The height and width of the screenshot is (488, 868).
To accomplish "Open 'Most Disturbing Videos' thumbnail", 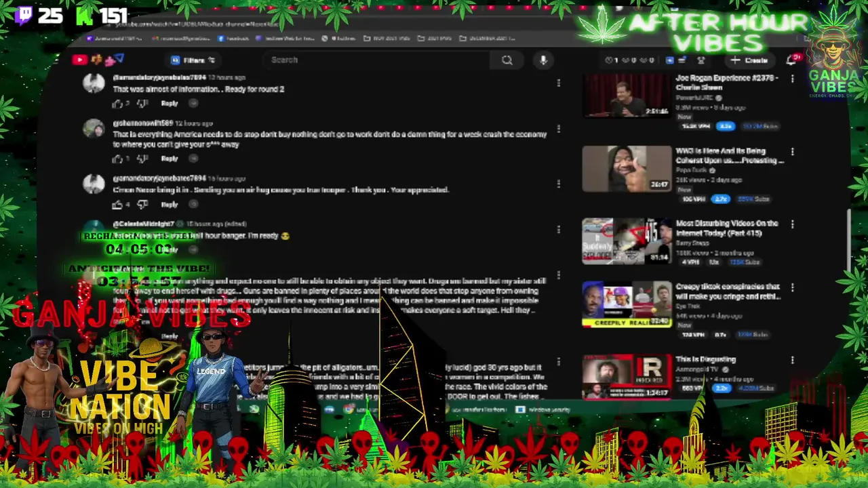I will pos(627,241).
